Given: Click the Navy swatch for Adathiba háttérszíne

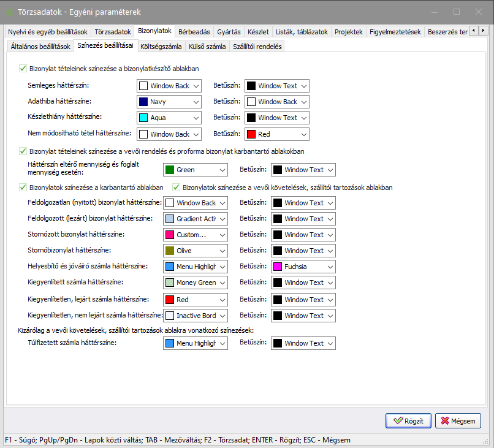Looking at the screenshot, I should coord(143,102).
